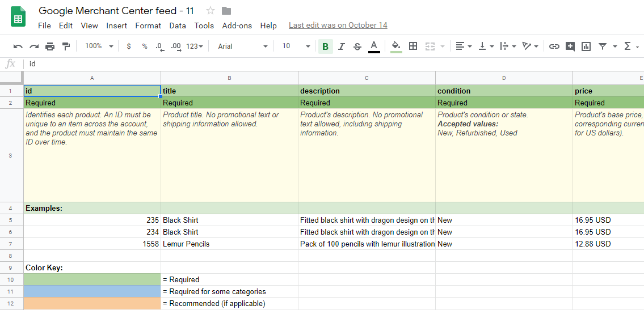Click the Redo icon
This screenshot has height=310, width=644.
34,46
